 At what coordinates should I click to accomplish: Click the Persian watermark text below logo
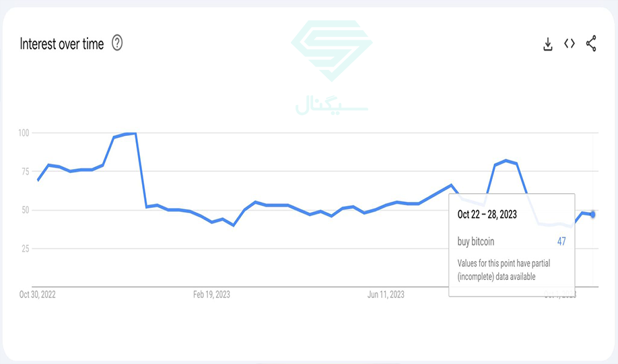pos(331,106)
